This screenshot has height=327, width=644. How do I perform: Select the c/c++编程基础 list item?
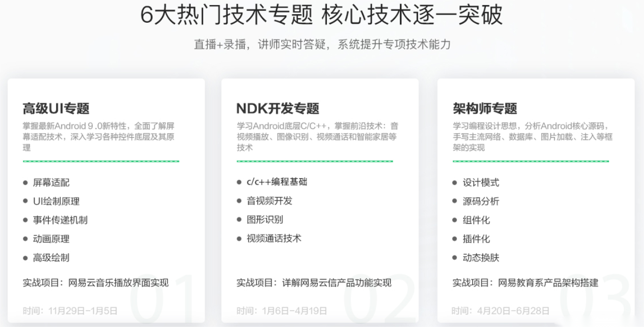pyautogui.click(x=277, y=182)
